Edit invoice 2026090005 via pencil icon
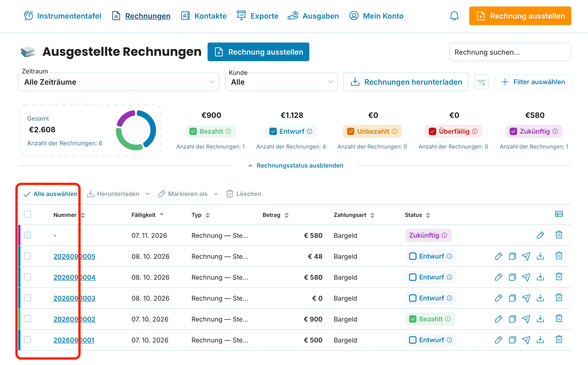 coord(499,256)
